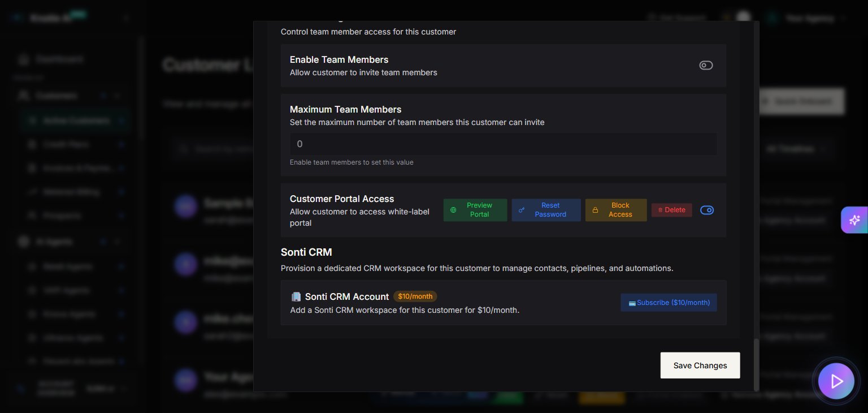Click the dialog's vertical scrollbar thumb
868x413 pixels.
[757, 365]
